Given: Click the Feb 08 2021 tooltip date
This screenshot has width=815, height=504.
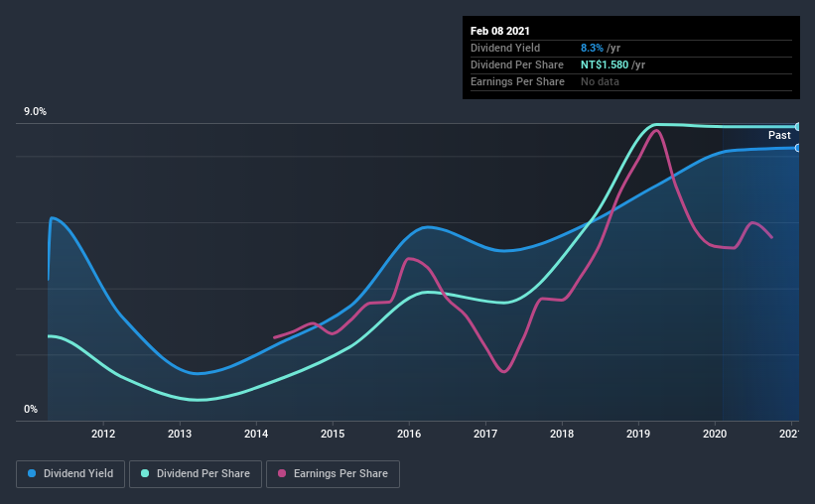Looking at the screenshot, I should pos(500,31).
